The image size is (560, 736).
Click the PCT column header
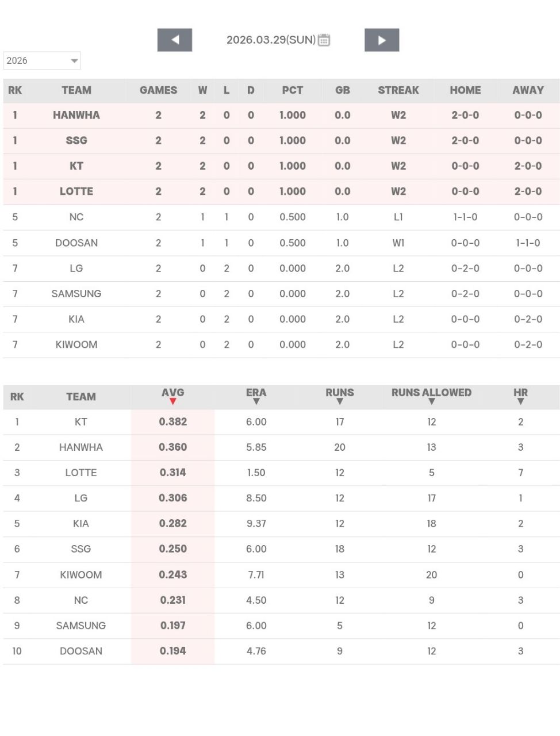292,90
